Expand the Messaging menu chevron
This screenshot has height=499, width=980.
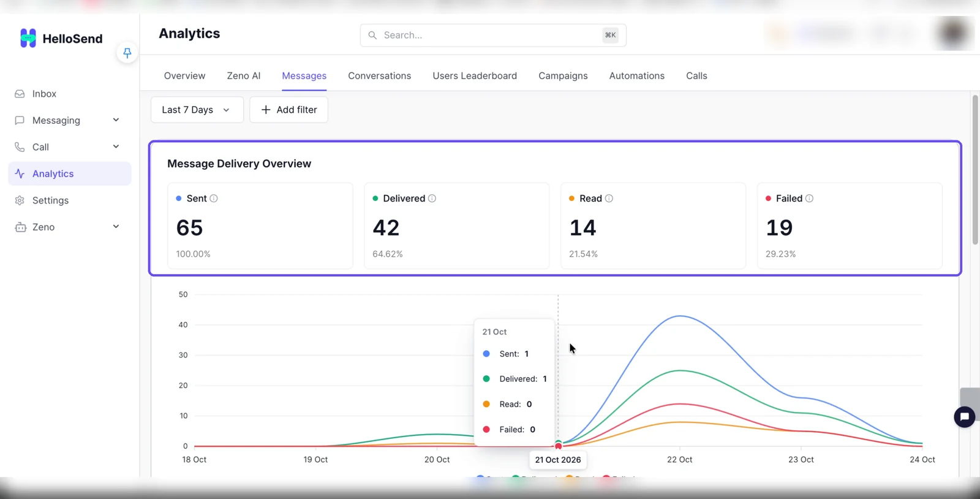coord(116,120)
